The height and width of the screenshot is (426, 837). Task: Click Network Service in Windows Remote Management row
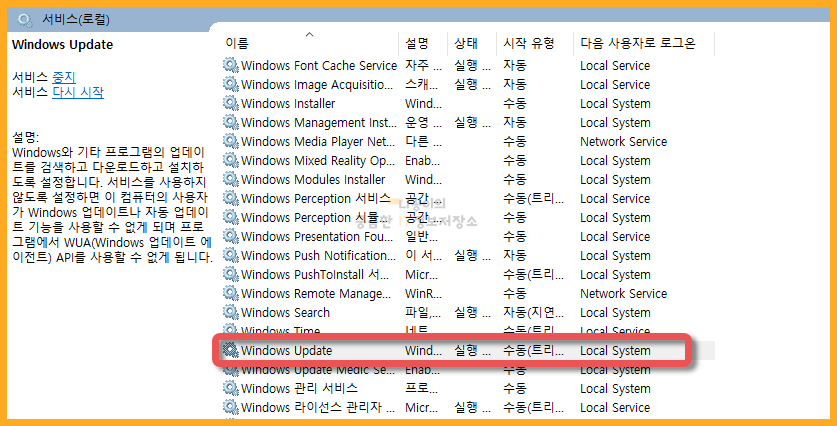(x=623, y=294)
